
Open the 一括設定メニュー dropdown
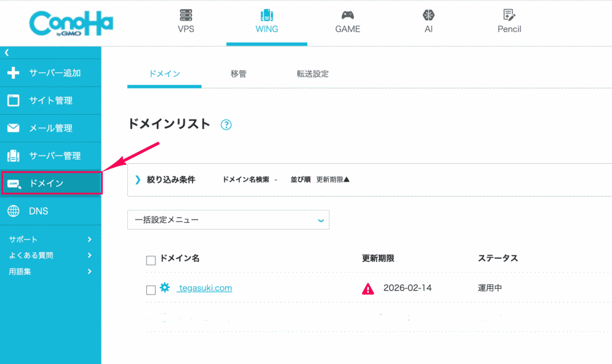click(228, 220)
